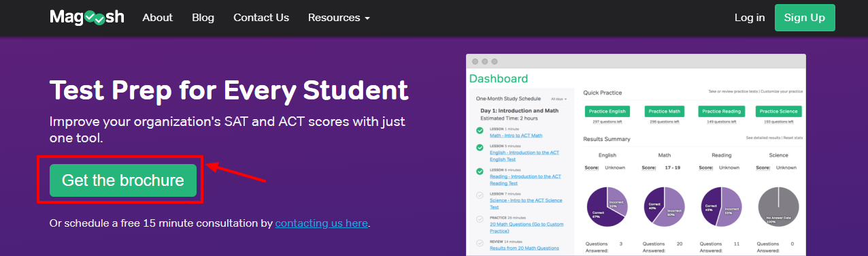Click the Dashboard screenshot image heading

499,79
